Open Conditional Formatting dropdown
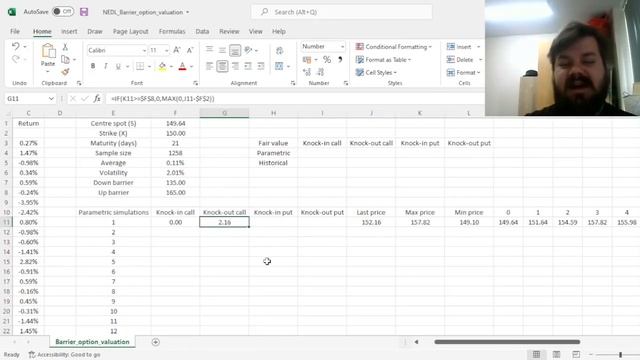 393,47
